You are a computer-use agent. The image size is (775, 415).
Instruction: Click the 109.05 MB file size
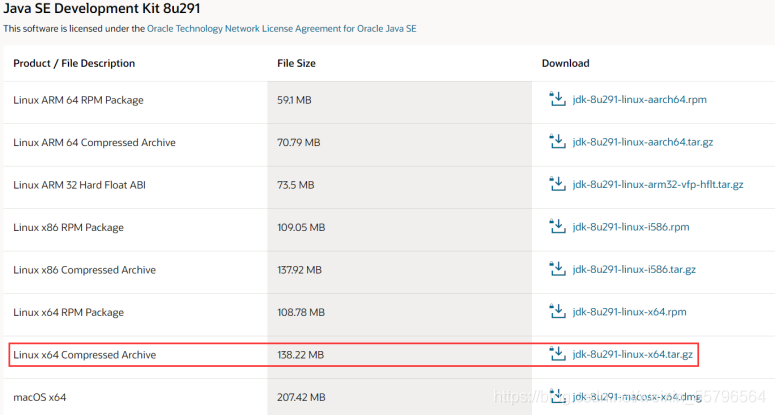click(301, 227)
